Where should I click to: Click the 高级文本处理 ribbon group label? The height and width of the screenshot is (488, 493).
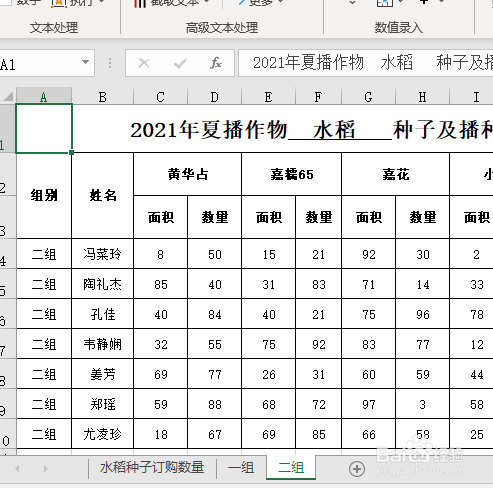coord(222,28)
